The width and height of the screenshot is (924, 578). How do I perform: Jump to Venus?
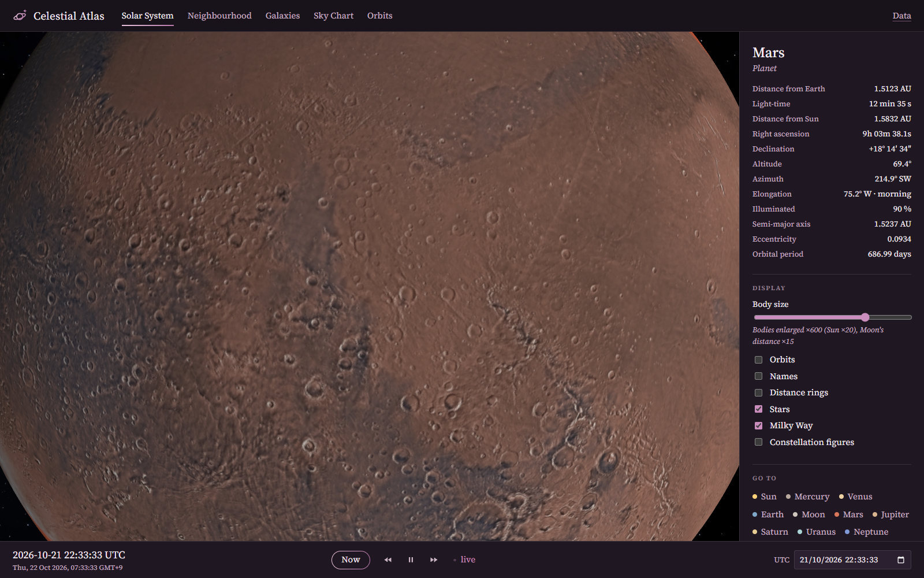pyautogui.click(x=855, y=497)
